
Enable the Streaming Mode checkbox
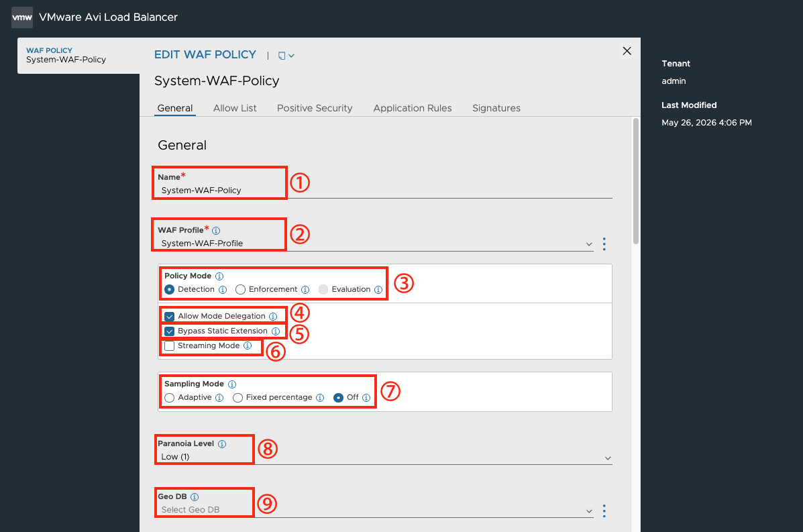(170, 346)
